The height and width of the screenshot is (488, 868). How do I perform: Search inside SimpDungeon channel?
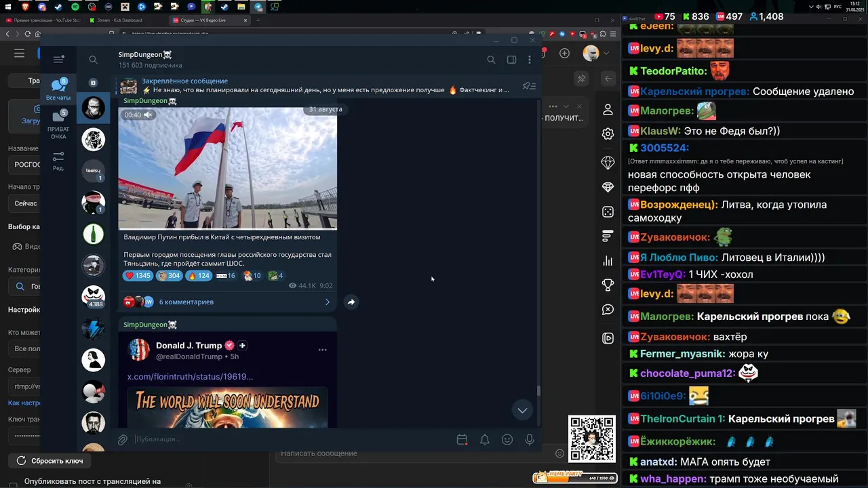coord(491,60)
